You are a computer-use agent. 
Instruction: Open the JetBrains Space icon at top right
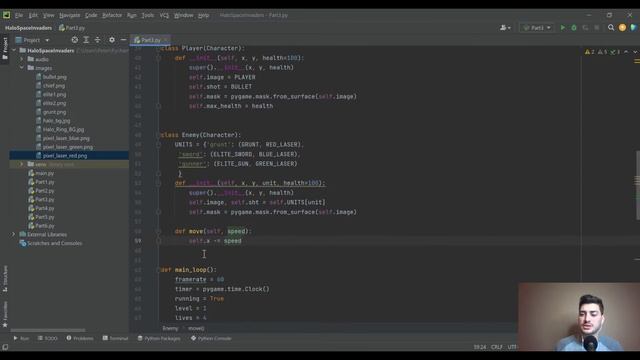pos(633,28)
